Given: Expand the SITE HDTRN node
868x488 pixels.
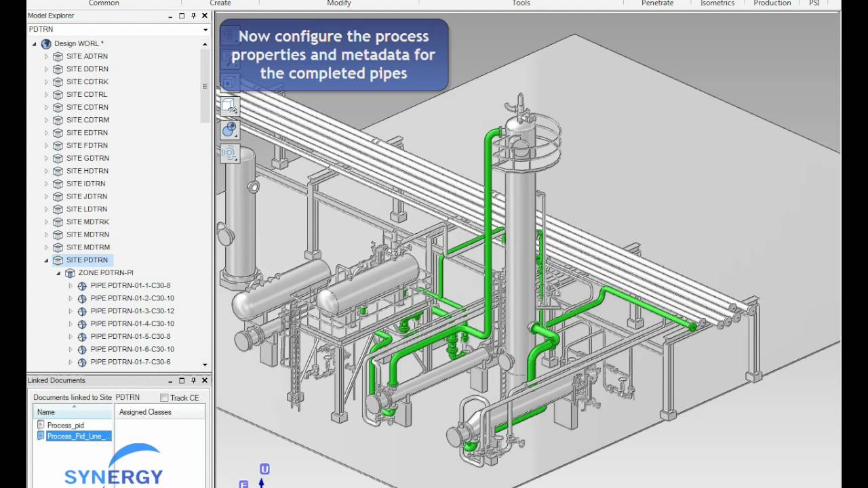Looking at the screenshot, I should tap(46, 171).
